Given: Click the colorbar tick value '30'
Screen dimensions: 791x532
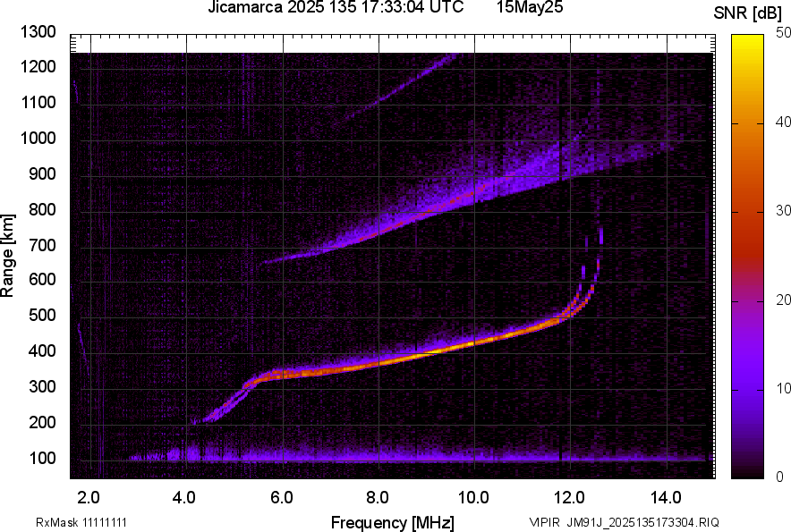Looking at the screenshot, I should tap(783, 210).
